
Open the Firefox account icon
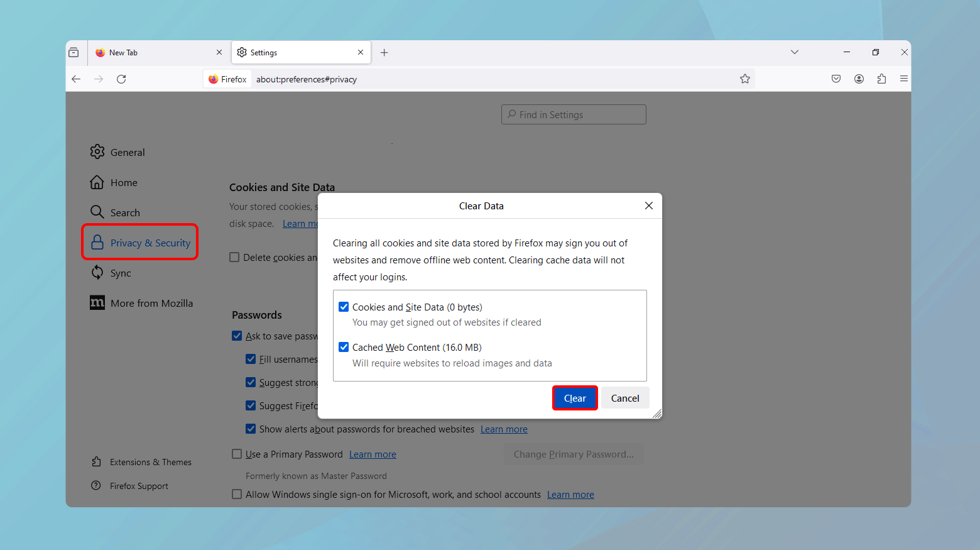tap(859, 79)
